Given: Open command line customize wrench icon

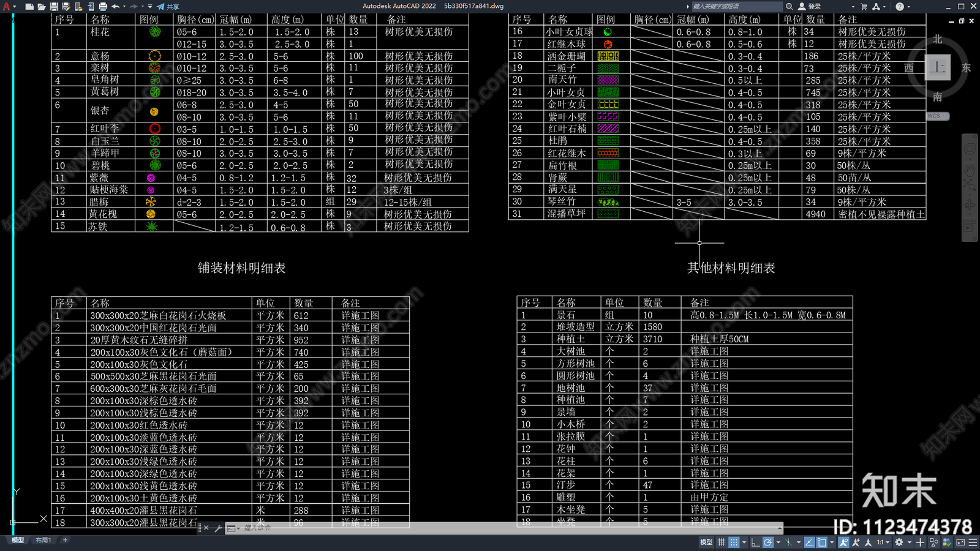Looking at the screenshot, I should (217, 528).
